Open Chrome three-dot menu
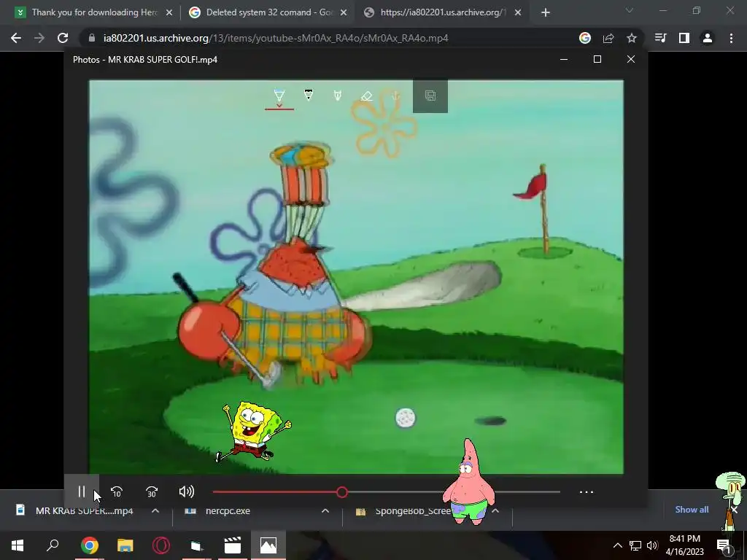This screenshot has height=560, width=747. [731, 38]
